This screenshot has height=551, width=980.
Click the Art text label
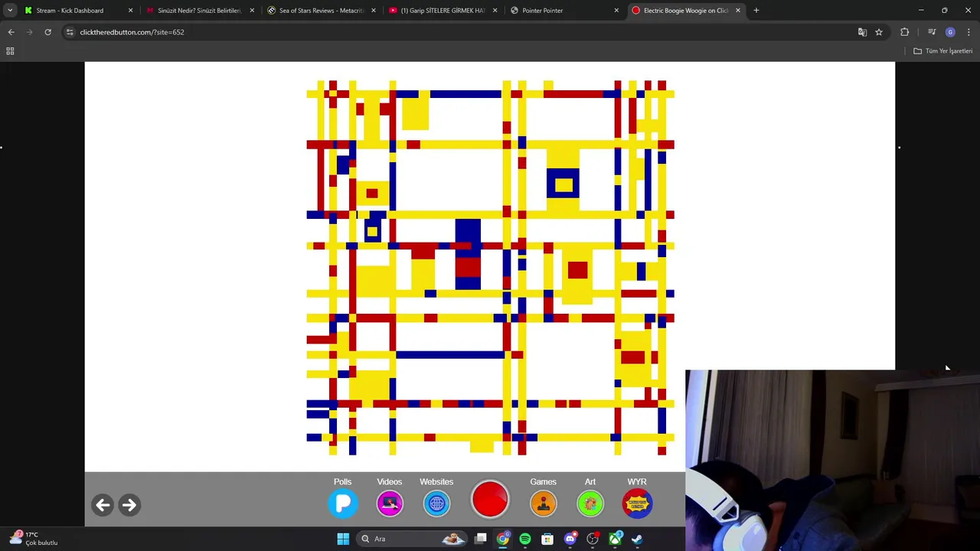(590, 481)
